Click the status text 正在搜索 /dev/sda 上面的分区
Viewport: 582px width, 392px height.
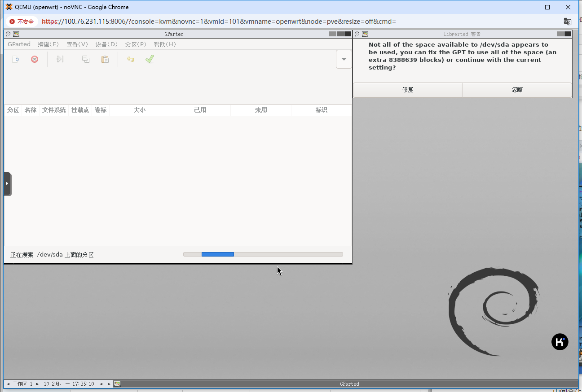52,255
